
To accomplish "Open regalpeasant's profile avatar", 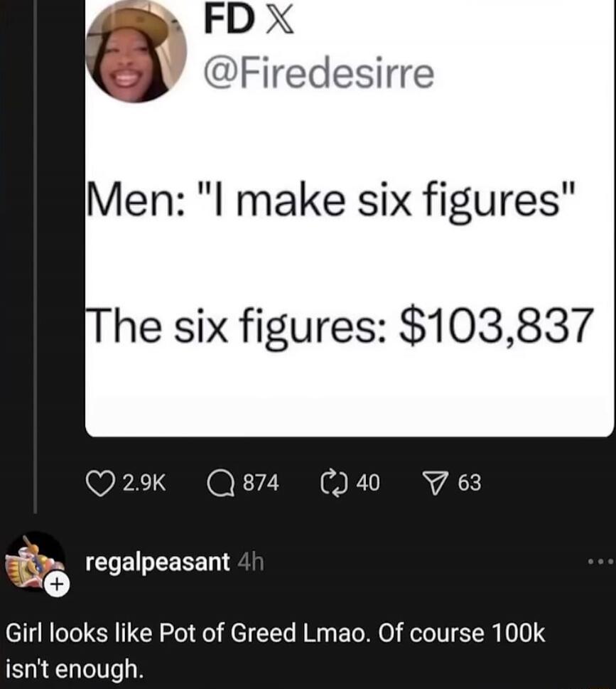I will pos(34,562).
